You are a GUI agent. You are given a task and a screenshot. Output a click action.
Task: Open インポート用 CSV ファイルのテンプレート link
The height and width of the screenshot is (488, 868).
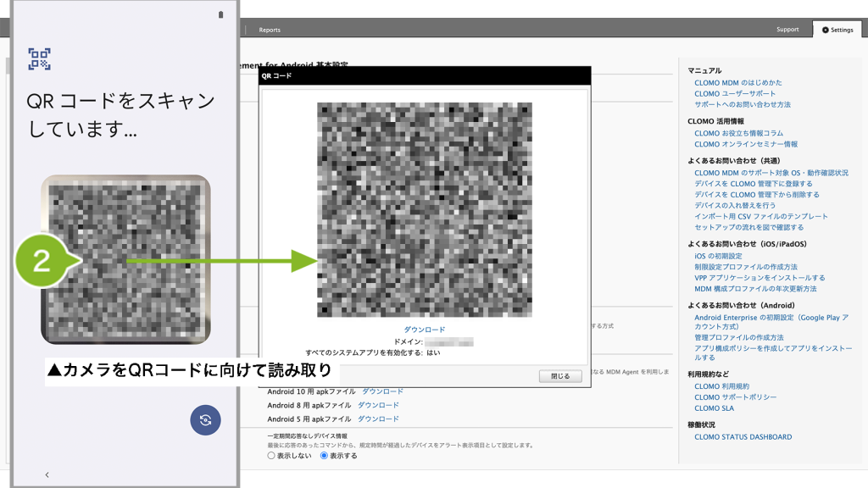(761, 217)
